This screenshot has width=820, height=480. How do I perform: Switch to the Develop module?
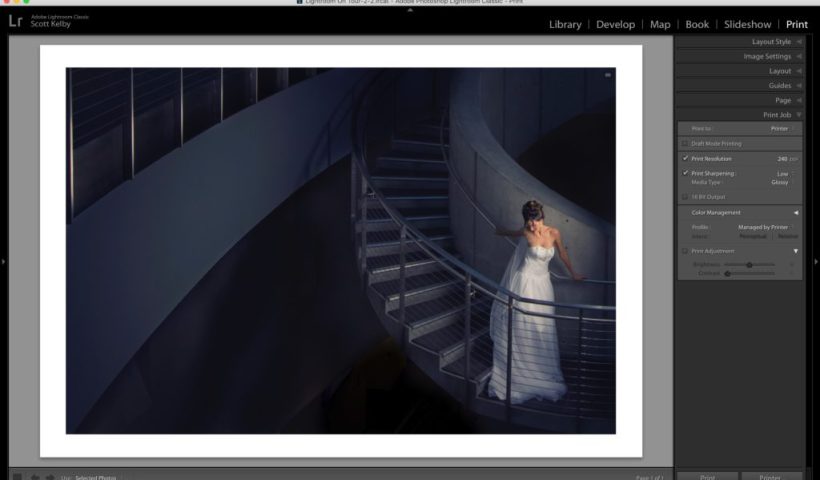(615, 24)
